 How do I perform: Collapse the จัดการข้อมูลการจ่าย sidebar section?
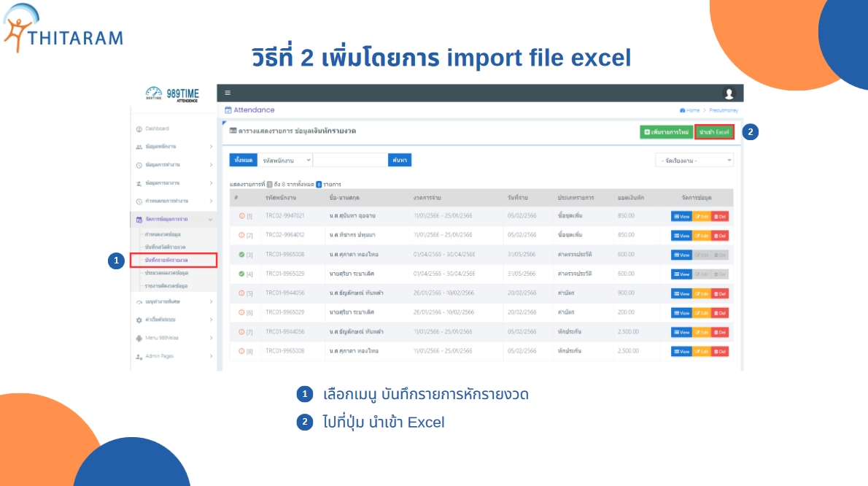click(x=210, y=219)
